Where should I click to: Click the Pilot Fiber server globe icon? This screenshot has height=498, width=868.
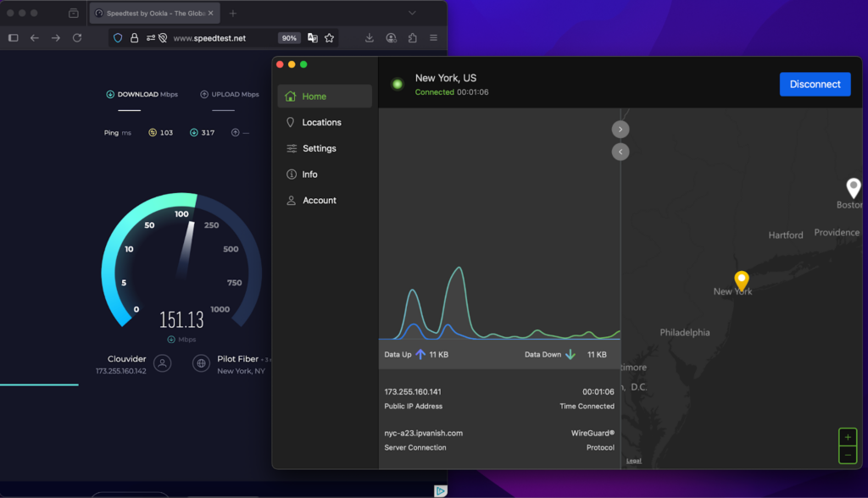201,363
